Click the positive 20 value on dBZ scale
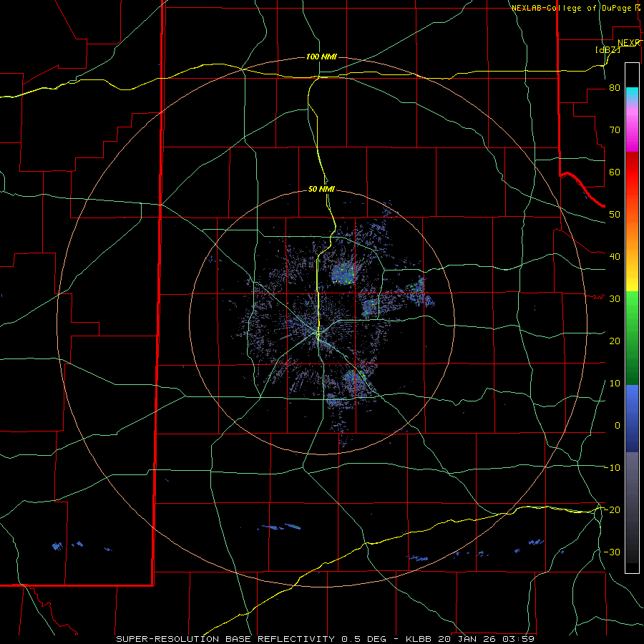 pyautogui.click(x=615, y=341)
